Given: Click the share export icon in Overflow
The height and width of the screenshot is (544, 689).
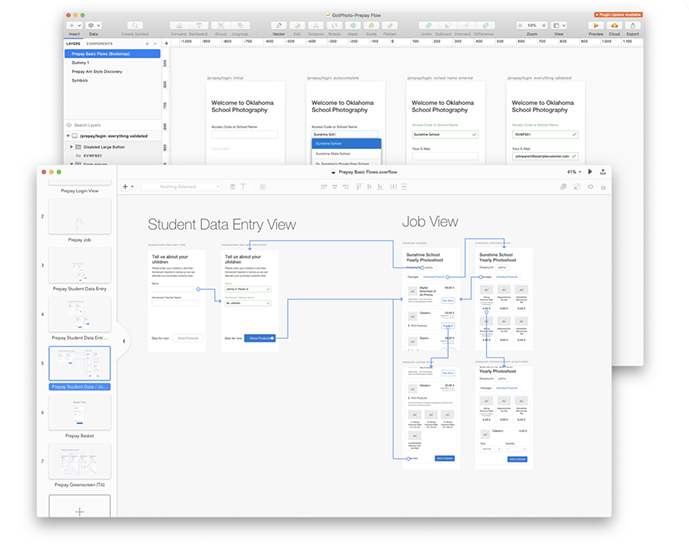Looking at the screenshot, I should tap(603, 172).
